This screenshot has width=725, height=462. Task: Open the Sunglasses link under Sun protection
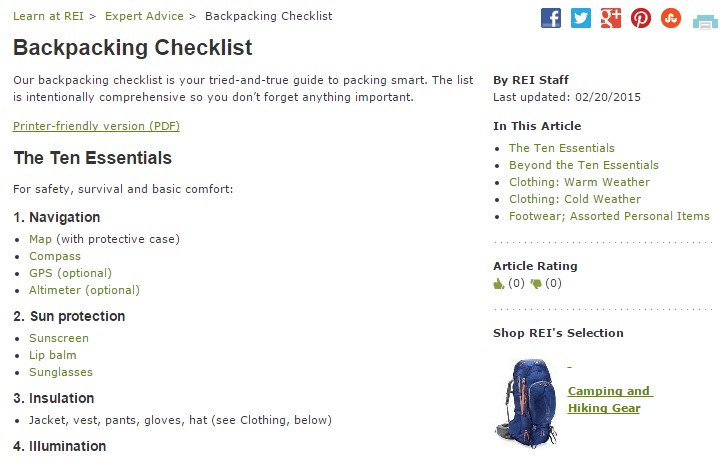point(61,372)
